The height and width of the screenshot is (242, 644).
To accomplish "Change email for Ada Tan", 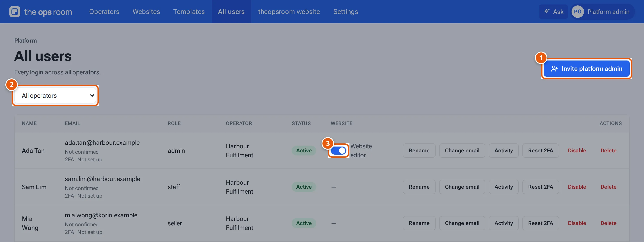I will click(x=462, y=151).
